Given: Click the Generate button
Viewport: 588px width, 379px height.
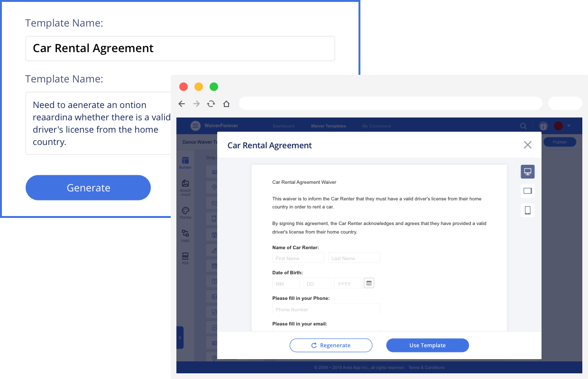Looking at the screenshot, I should pos(88,188).
